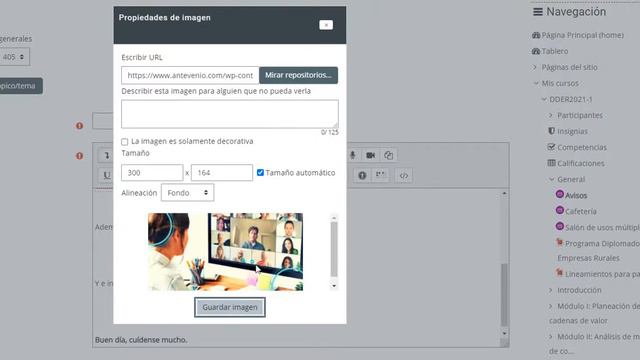Viewport: 640px width, 360px height.
Task: Click the microphone record audio icon
Action: point(353,155)
